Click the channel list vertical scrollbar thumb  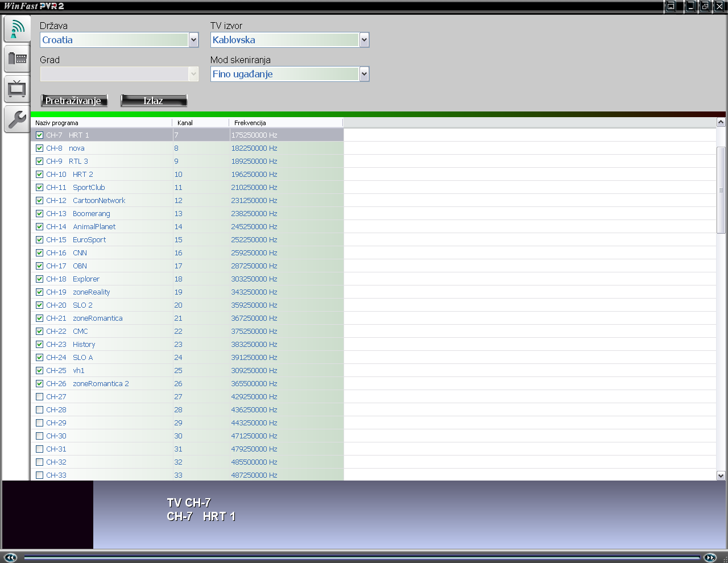tap(721, 190)
